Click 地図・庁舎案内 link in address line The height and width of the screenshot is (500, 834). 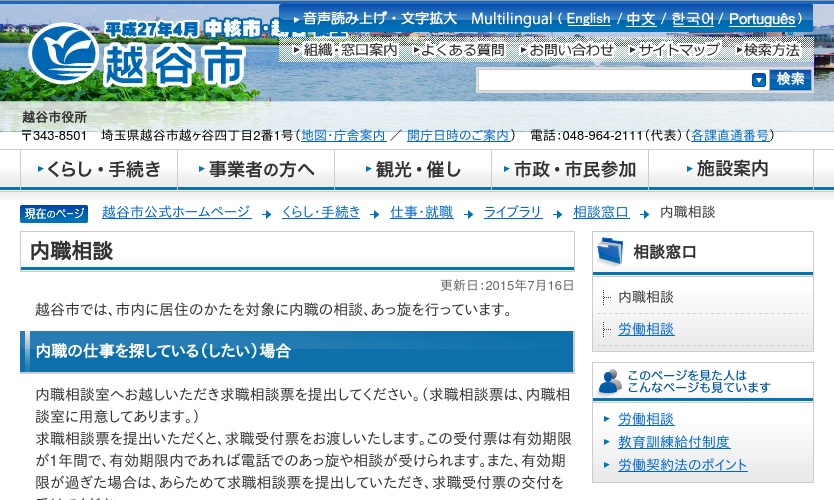pyautogui.click(x=343, y=136)
